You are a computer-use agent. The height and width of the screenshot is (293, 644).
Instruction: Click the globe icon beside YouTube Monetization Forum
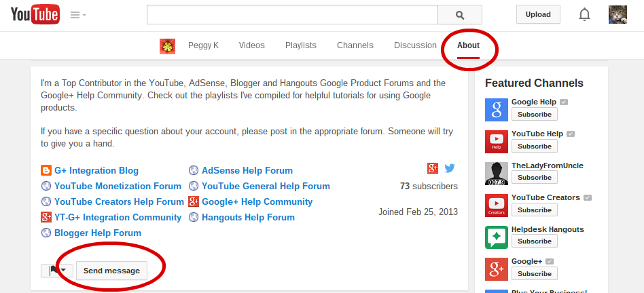click(x=46, y=186)
